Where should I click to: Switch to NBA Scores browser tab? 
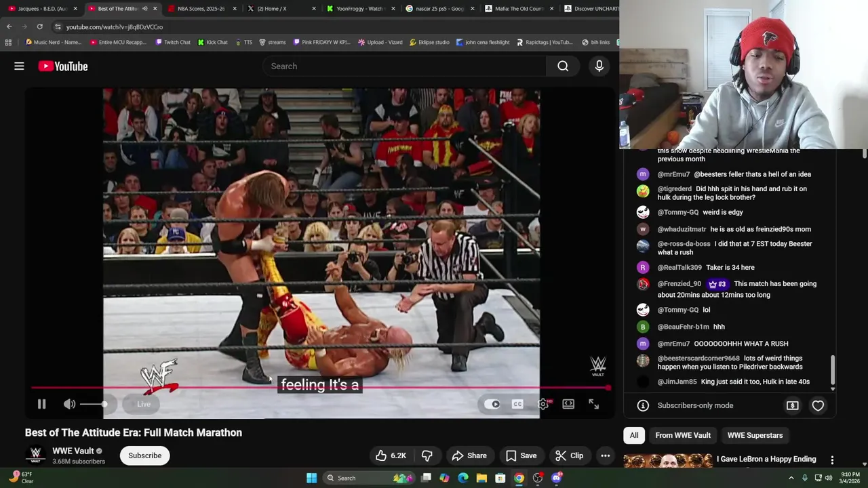pos(201,9)
